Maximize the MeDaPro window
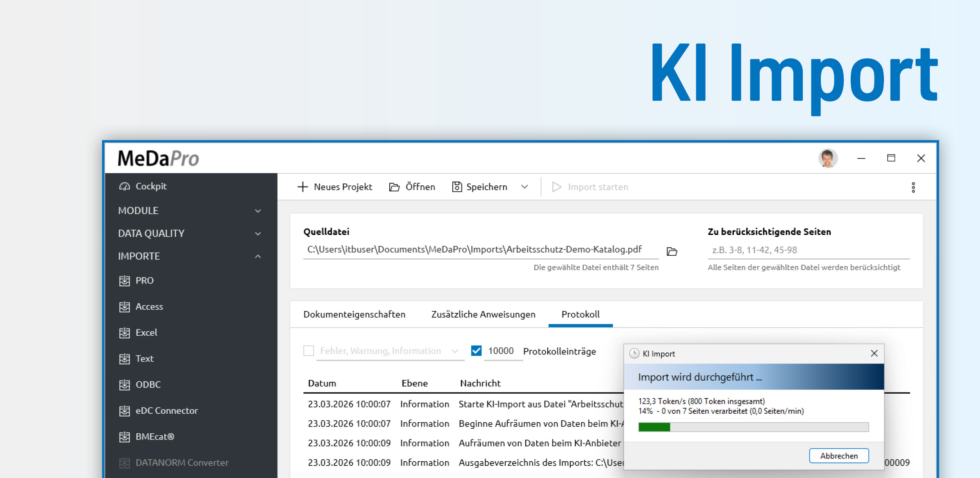 [x=891, y=158]
